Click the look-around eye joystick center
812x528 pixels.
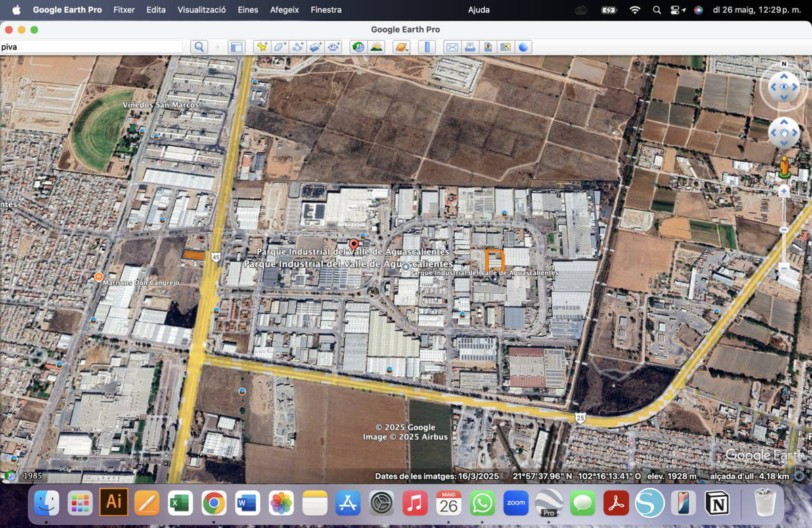[x=784, y=87]
